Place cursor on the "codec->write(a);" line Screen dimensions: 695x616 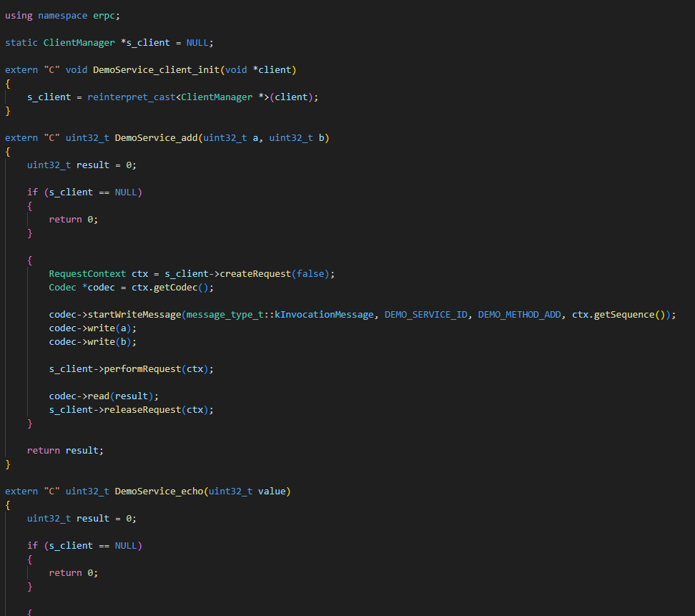pyautogui.click(x=93, y=328)
